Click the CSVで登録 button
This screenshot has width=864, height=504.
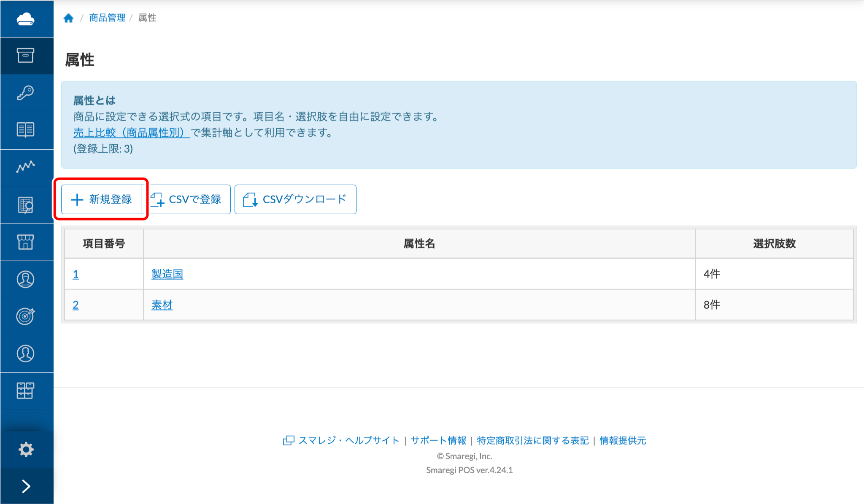click(x=189, y=199)
